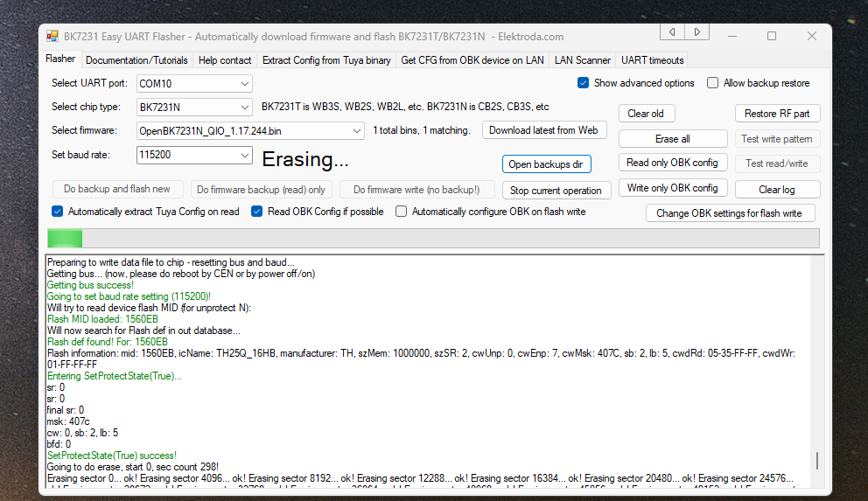Viewport: 868px width, 501px height.
Task: Click the '1 total bins, 1 matching.' text
Action: (421, 130)
